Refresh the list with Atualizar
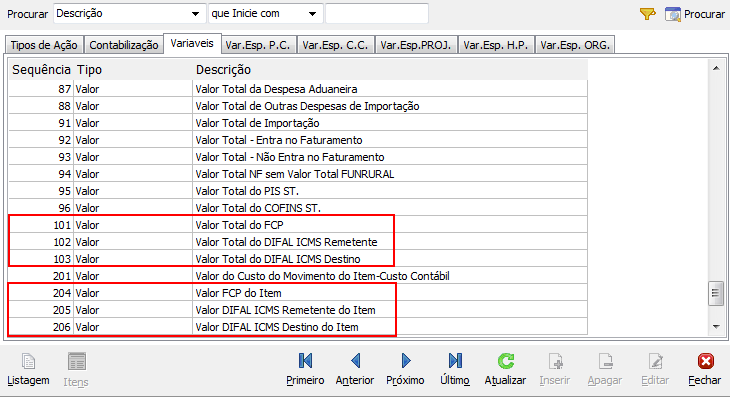This screenshot has height=397, width=730. (505, 369)
